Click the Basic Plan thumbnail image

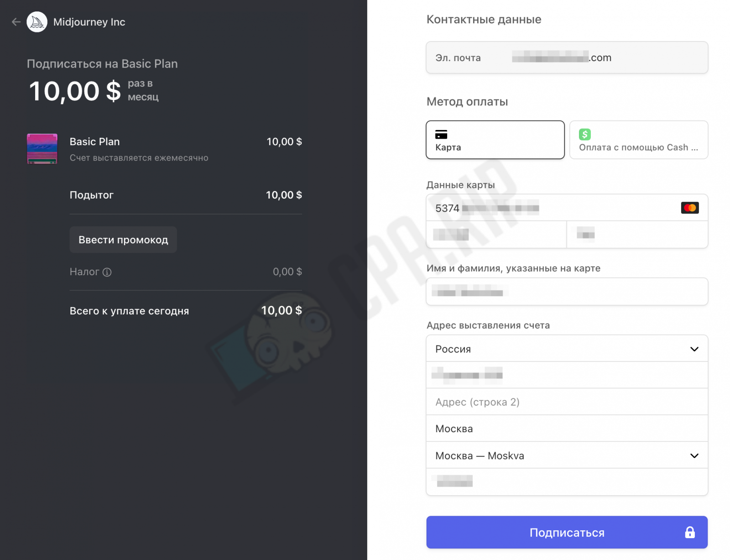(x=42, y=149)
